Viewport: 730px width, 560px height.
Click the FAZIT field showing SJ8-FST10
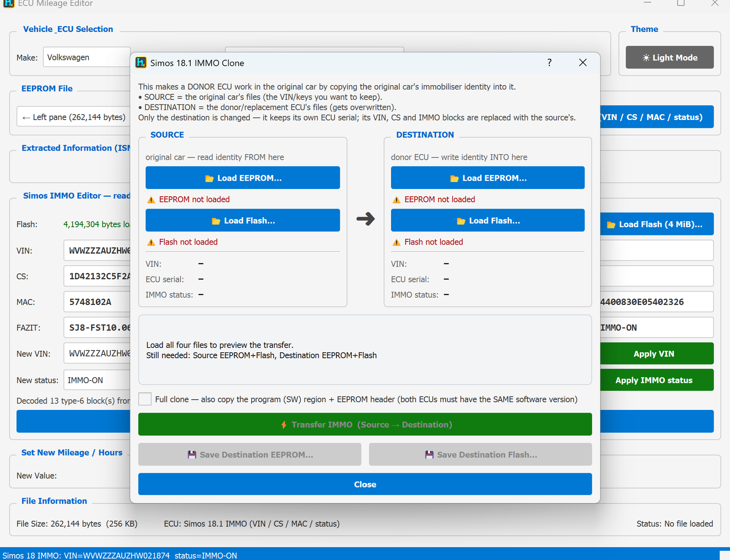pyautogui.click(x=97, y=327)
